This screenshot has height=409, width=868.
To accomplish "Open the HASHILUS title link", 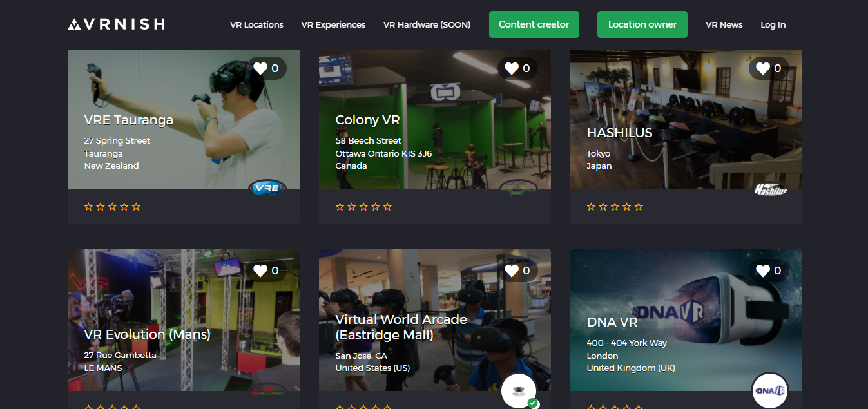I will [619, 133].
